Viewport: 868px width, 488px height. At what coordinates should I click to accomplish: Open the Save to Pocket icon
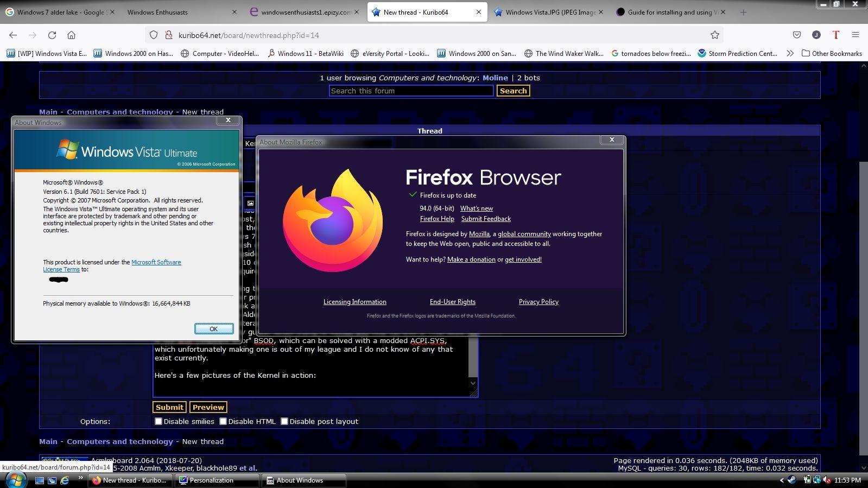(x=797, y=35)
